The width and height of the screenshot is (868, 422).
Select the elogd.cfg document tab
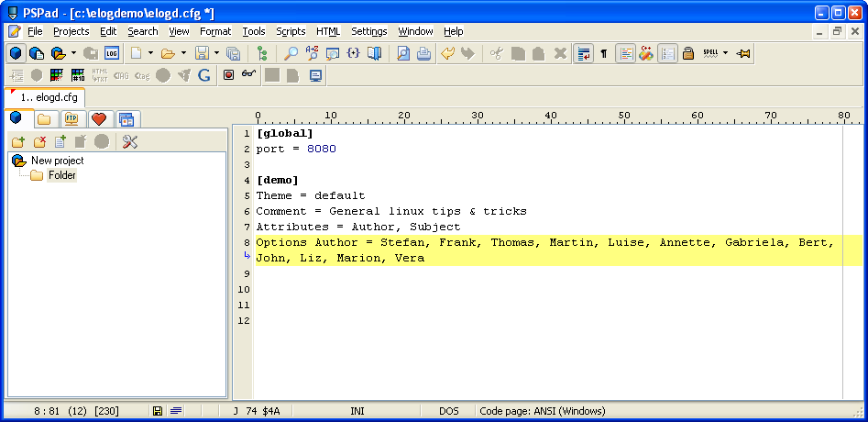pos(45,97)
